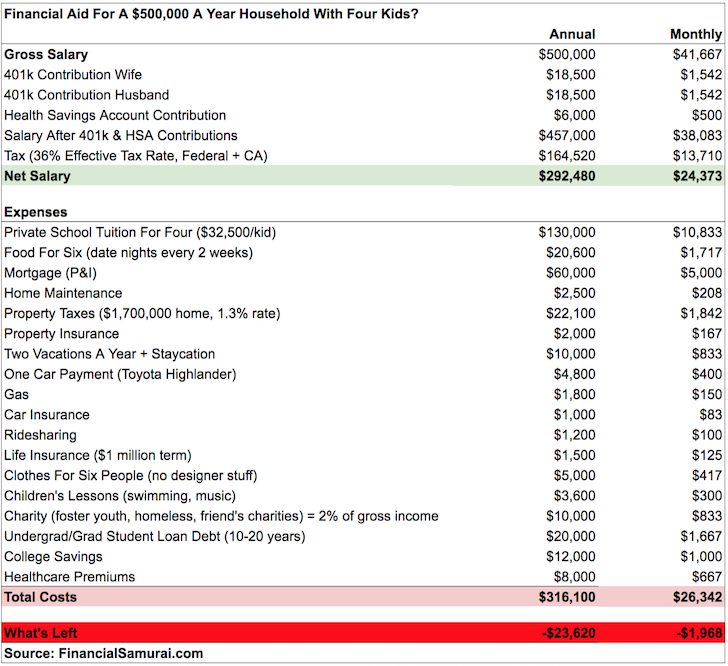Select the Gross Salary row label
This screenshot has height=666, width=728.
pos(46,54)
